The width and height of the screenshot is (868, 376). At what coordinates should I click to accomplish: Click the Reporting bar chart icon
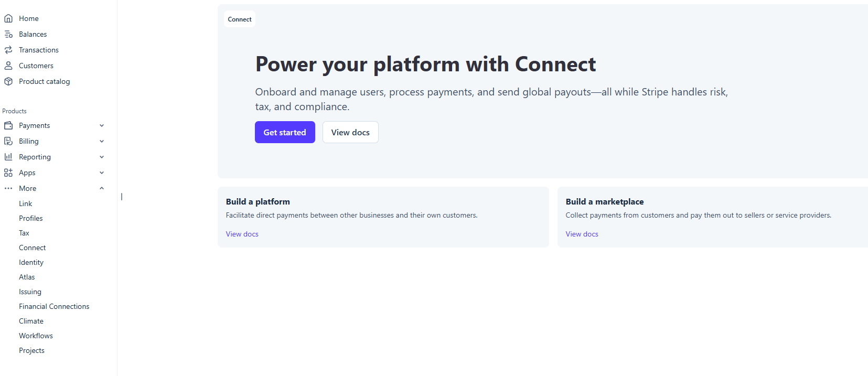pyautogui.click(x=8, y=157)
